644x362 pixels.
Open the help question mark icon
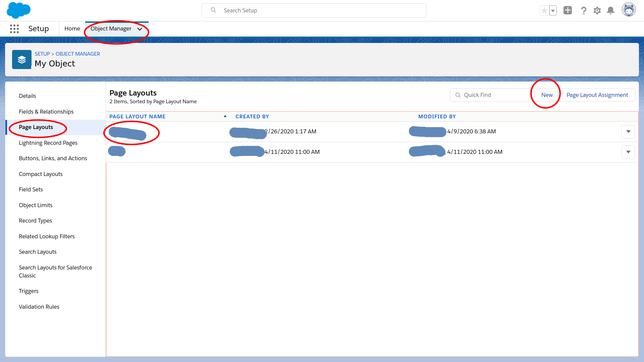[x=584, y=11]
